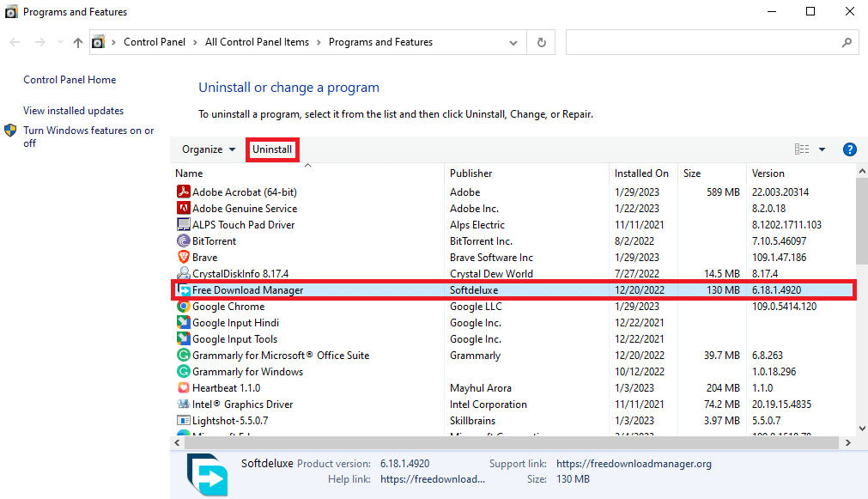Click the 10/12/2022 installed date cell
Screen dimensions: 868x499
[x=640, y=372]
